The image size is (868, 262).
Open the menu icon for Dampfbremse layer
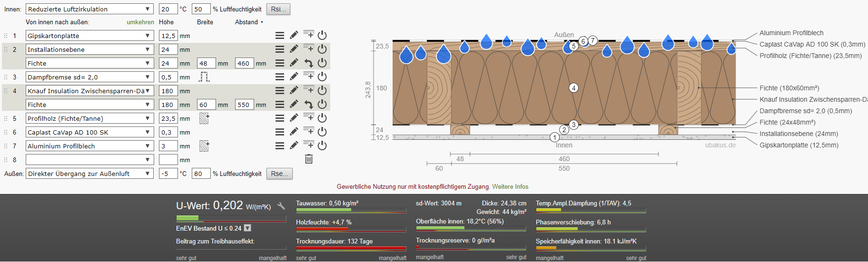coord(280,77)
